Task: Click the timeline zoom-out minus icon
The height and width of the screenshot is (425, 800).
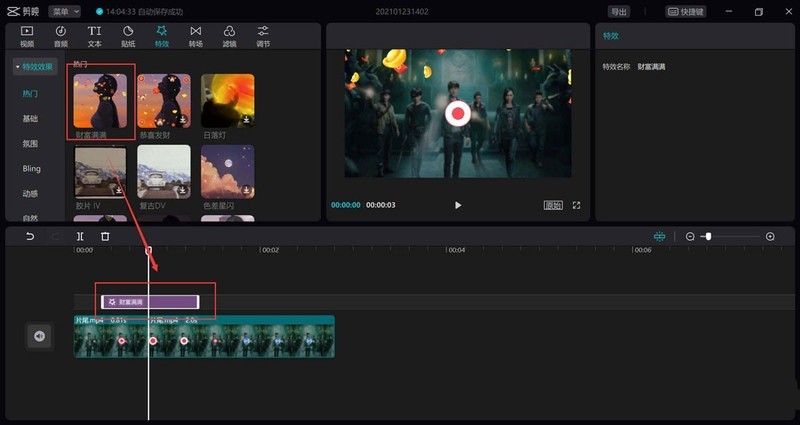Action: [690, 237]
